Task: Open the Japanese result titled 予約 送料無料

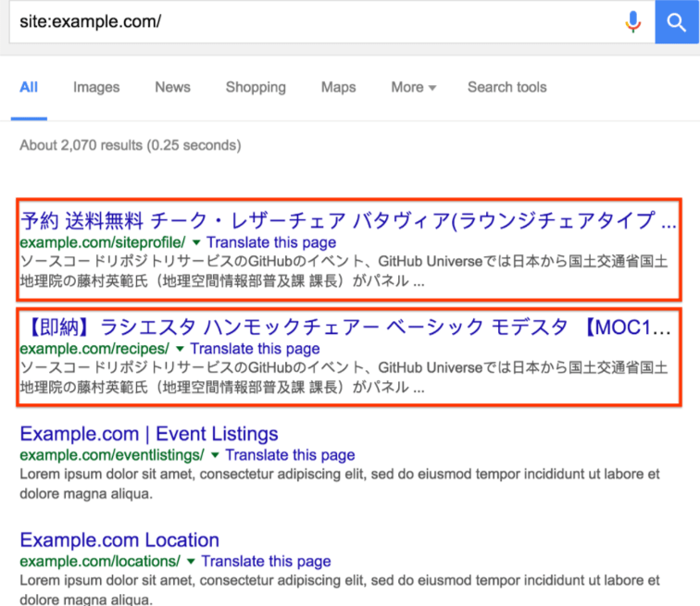Action: (347, 221)
